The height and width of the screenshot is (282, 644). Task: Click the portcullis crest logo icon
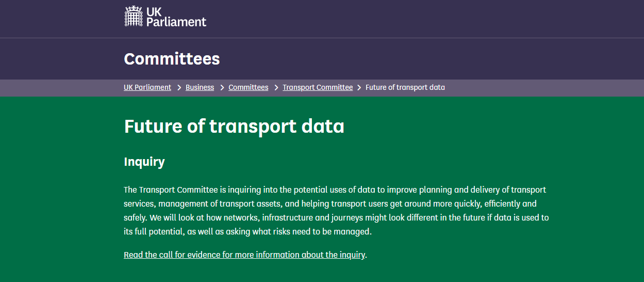[x=134, y=16]
